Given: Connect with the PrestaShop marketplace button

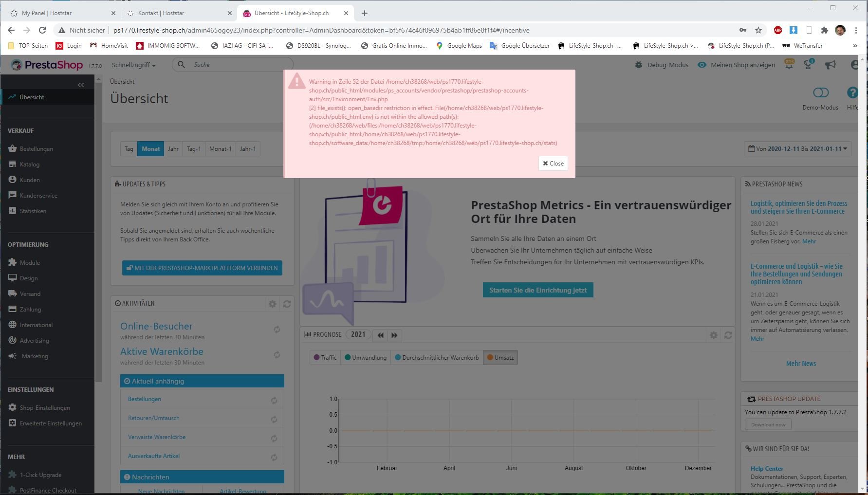Looking at the screenshot, I should [x=202, y=268].
